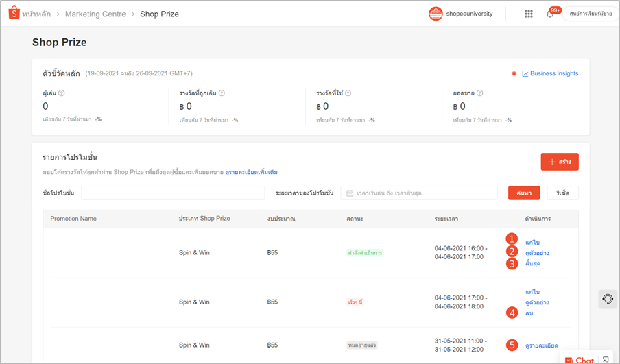The height and width of the screenshot is (364, 620).
Task: Click the shopeeuniversity profile avatar
Action: tap(436, 14)
